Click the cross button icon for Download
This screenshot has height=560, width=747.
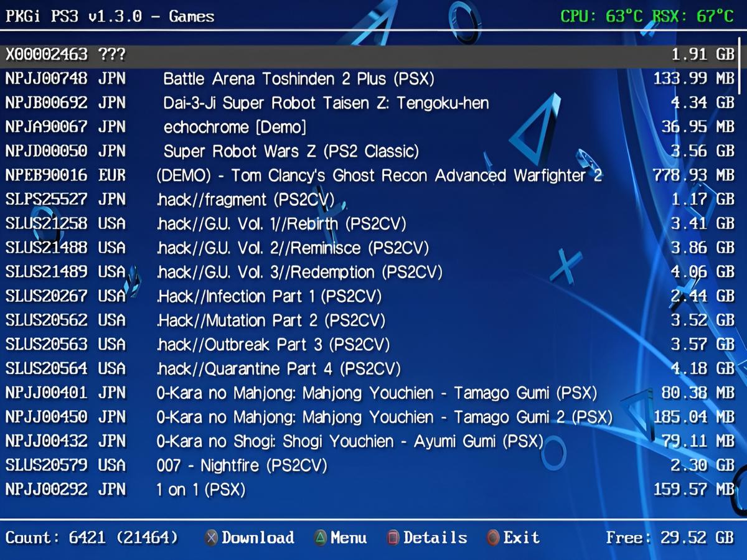(212, 538)
